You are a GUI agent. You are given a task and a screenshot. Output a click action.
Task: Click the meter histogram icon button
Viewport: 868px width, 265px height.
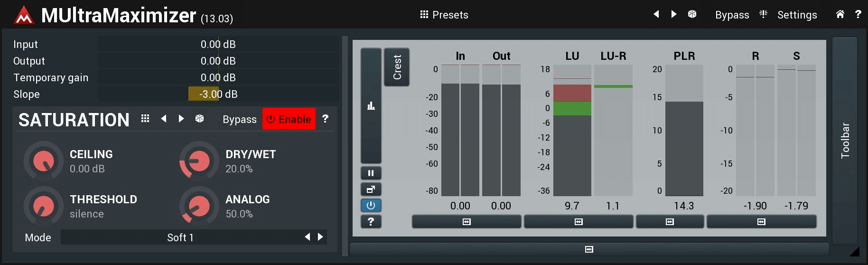pos(371,106)
